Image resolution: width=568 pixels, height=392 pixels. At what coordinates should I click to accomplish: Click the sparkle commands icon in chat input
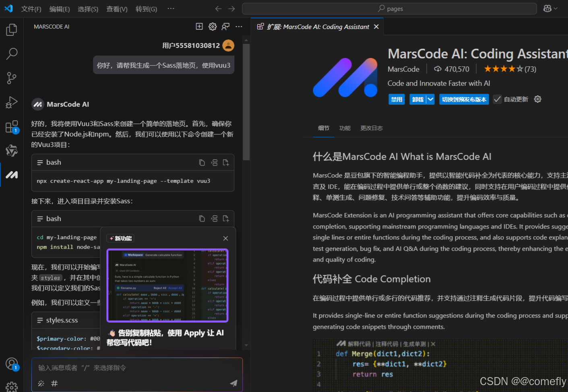(41, 384)
